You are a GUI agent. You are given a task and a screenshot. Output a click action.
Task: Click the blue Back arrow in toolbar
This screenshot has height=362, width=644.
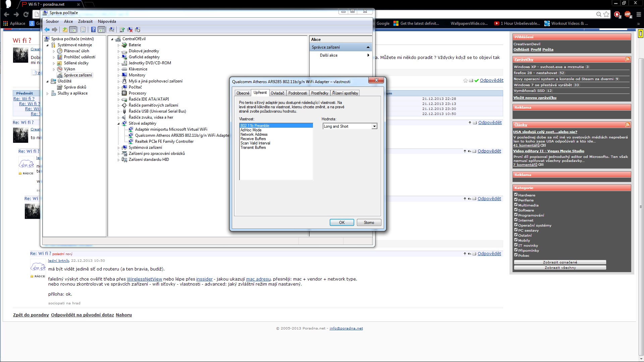[47, 29]
